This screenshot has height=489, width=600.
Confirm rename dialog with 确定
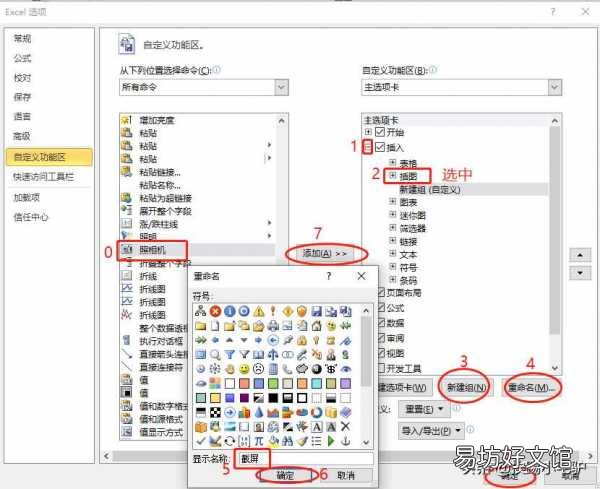[285, 476]
